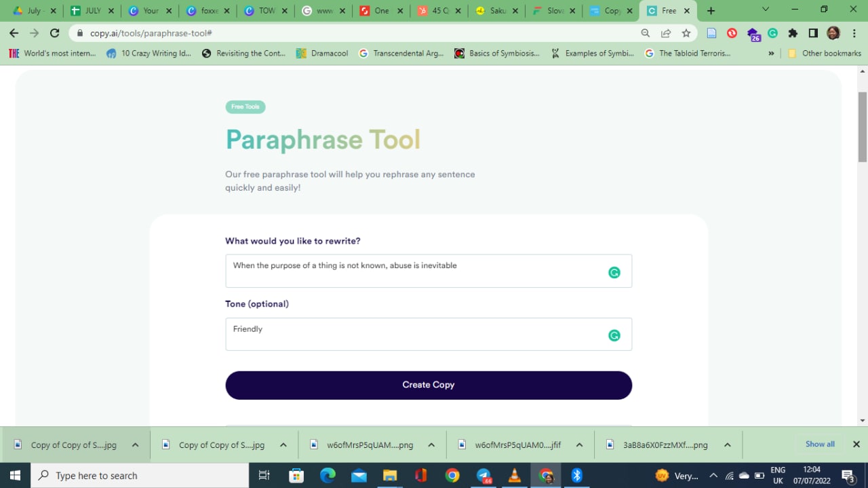Reload the page using the refresh icon
This screenshot has width=868, height=488.
pos(54,33)
